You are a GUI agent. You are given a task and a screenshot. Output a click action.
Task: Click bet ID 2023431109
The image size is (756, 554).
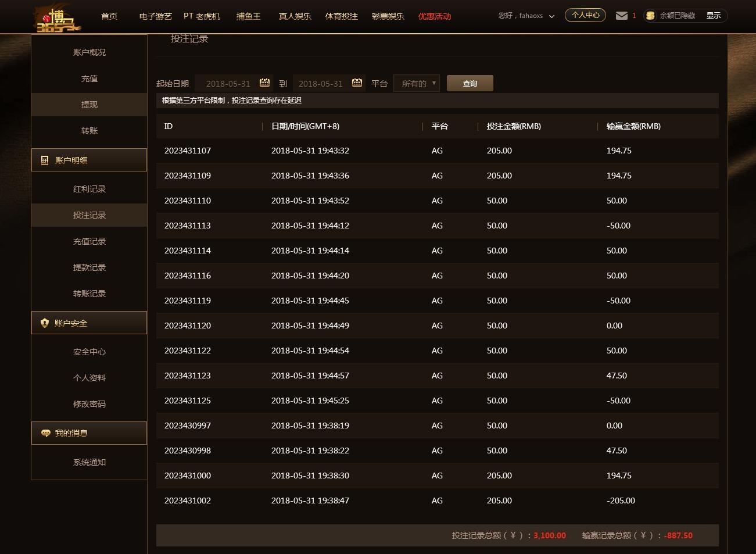188,176
